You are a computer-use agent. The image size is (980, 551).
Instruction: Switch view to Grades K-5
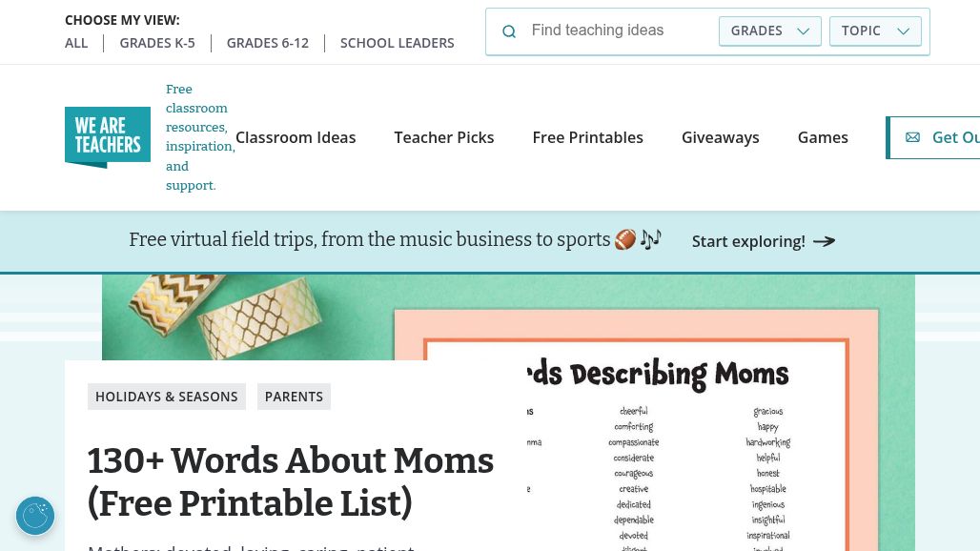[x=157, y=43]
